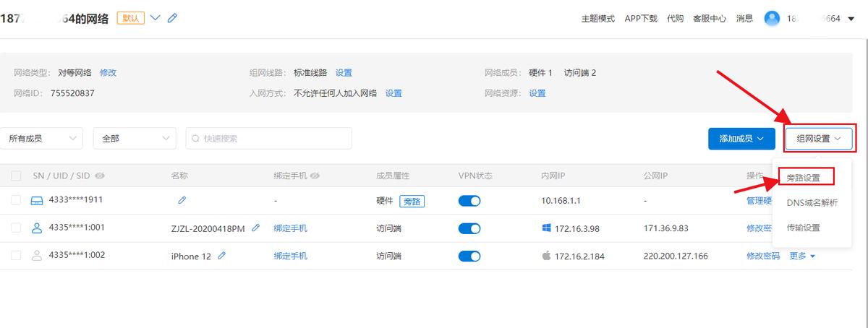The image size is (868, 328).
Task: Click 设置 next to 网络资源
Action: pos(537,93)
